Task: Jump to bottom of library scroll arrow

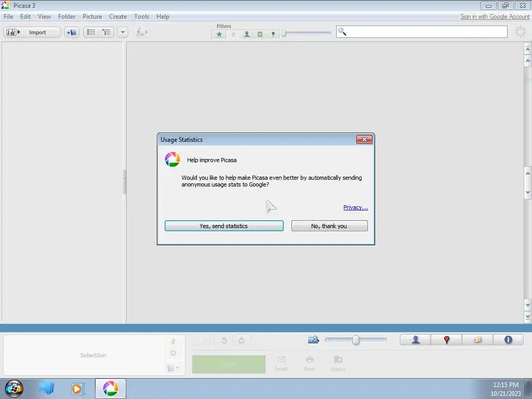Action: [528, 316]
